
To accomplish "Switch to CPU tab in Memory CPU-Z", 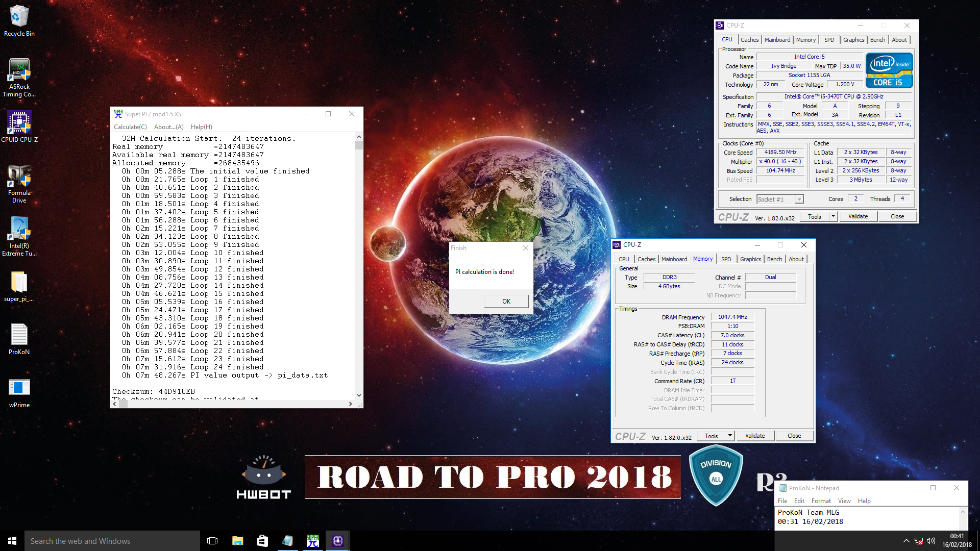I will [x=624, y=259].
